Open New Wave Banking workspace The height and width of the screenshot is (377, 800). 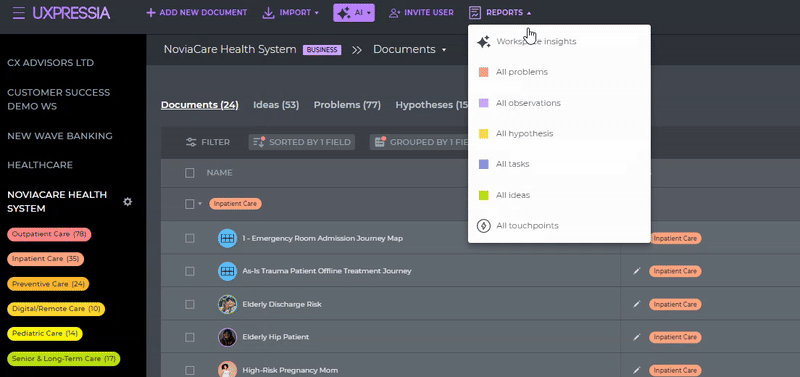coord(60,136)
